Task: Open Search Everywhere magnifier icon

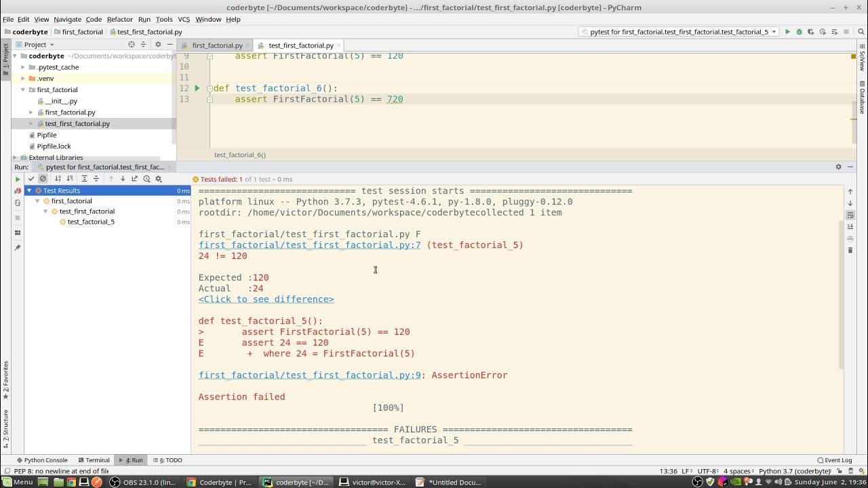Action: tap(861, 32)
